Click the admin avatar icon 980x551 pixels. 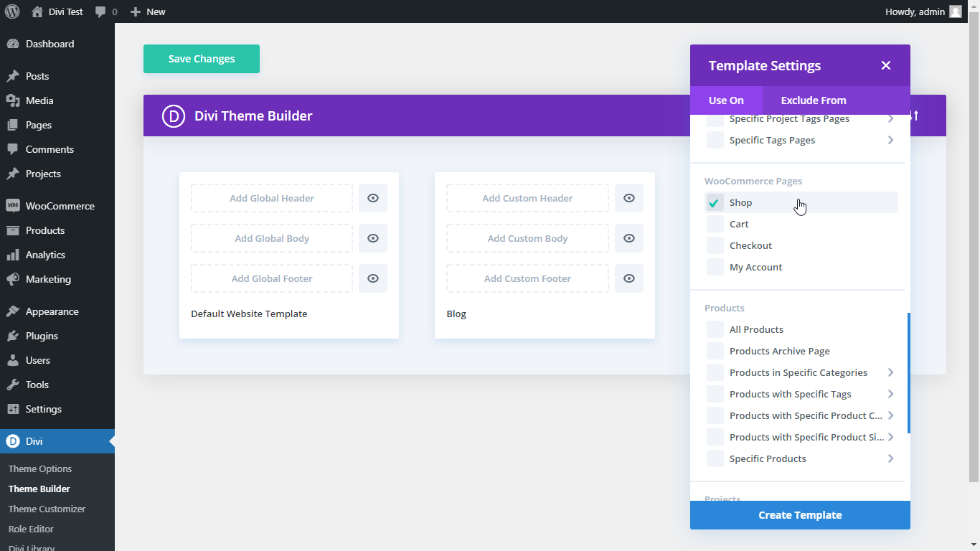click(x=956, y=11)
